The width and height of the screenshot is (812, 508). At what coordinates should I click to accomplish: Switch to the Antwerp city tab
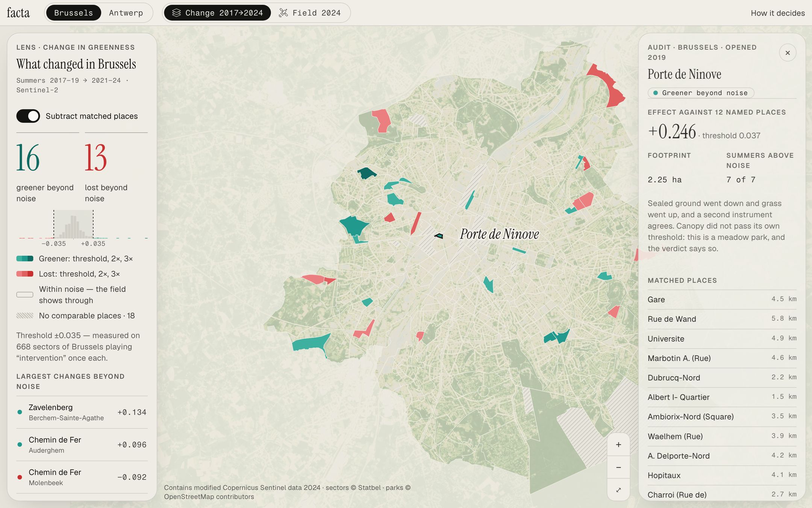126,13
